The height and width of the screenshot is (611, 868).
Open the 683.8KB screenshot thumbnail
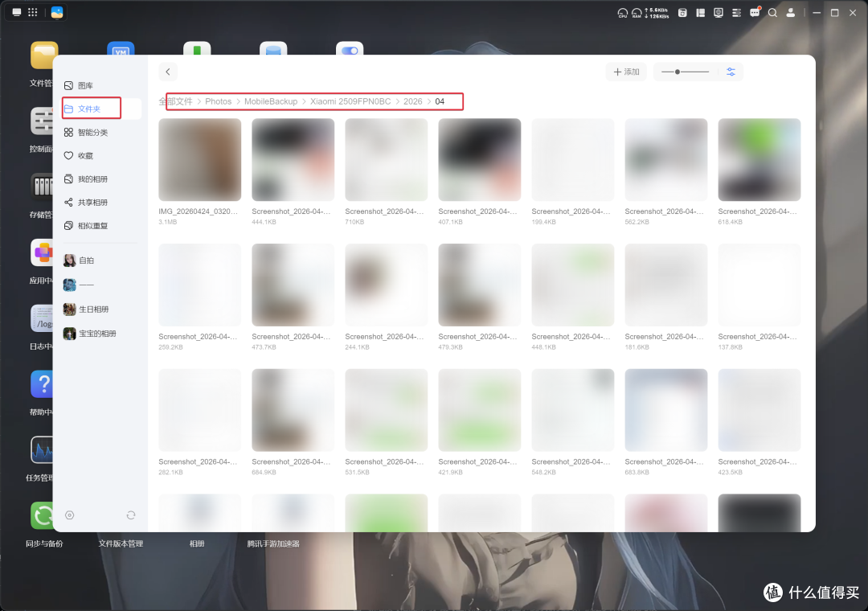coord(666,410)
